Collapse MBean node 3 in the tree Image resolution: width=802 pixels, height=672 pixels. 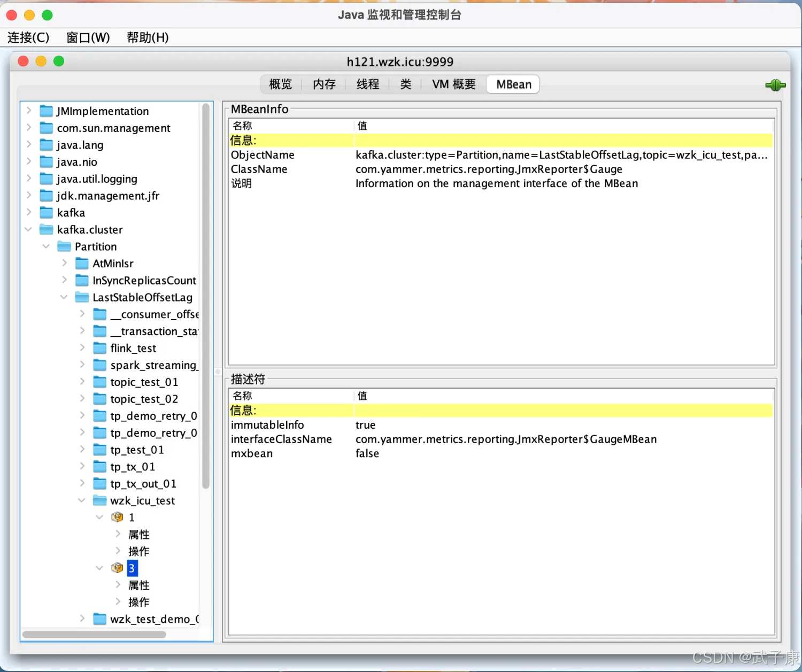tap(99, 568)
